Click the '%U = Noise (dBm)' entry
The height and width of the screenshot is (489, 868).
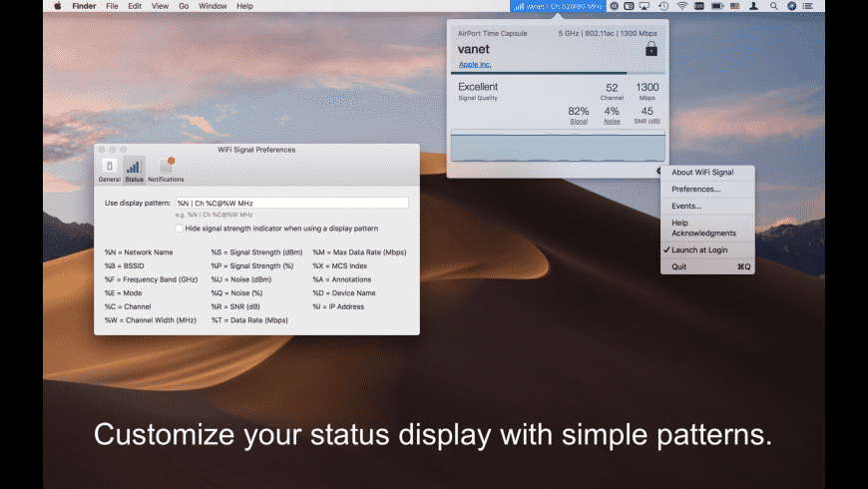point(240,279)
